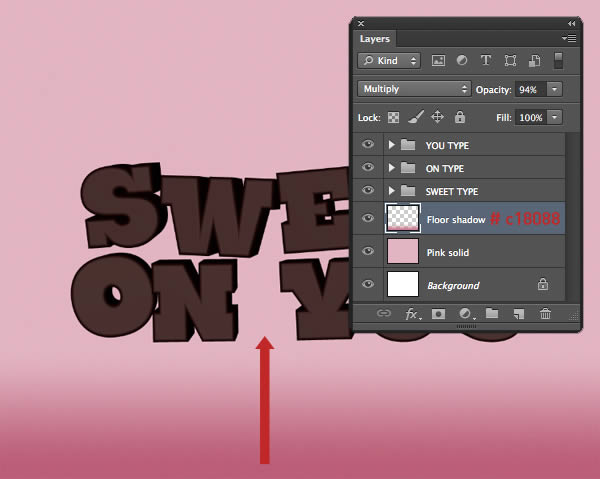Lock layer position icon
This screenshot has width=600, height=479.
pyautogui.click(x=437, y=117)
